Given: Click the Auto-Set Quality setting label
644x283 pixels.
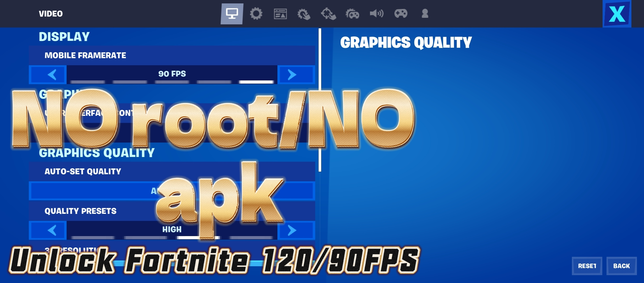Looking at the screenshot, I should coord(83,171).
